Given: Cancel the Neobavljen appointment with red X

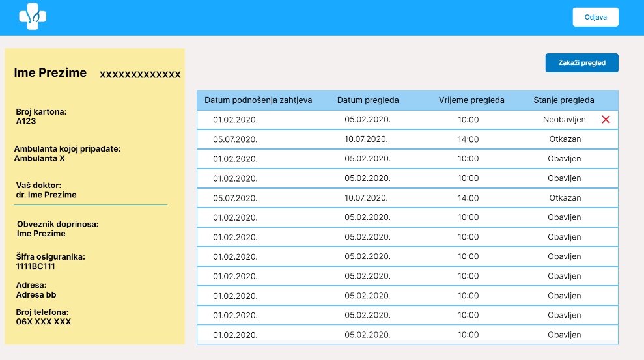Looking at the screenshot, I should (x=606, y=120).
